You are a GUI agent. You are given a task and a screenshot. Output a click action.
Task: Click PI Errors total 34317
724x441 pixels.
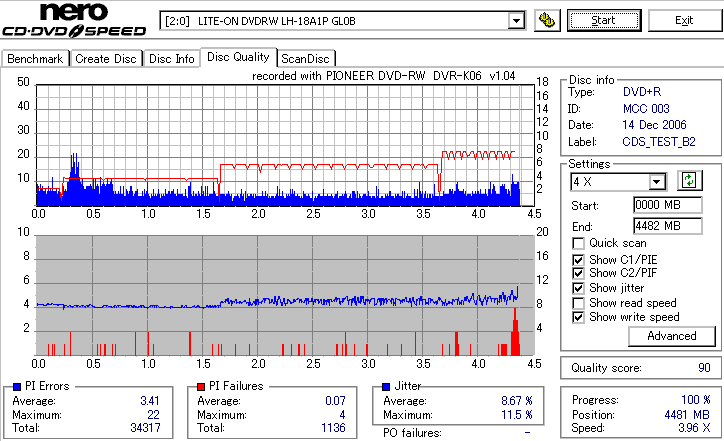click(145, 428)
